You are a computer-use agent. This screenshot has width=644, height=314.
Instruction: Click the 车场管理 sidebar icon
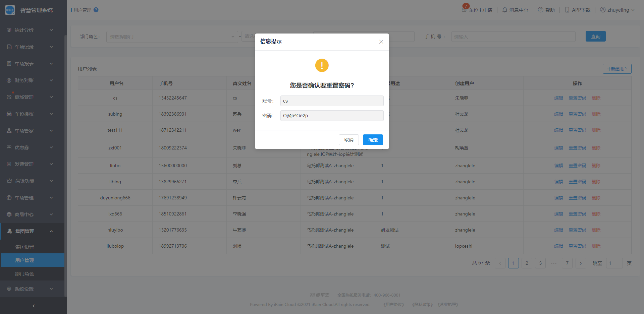9,198
